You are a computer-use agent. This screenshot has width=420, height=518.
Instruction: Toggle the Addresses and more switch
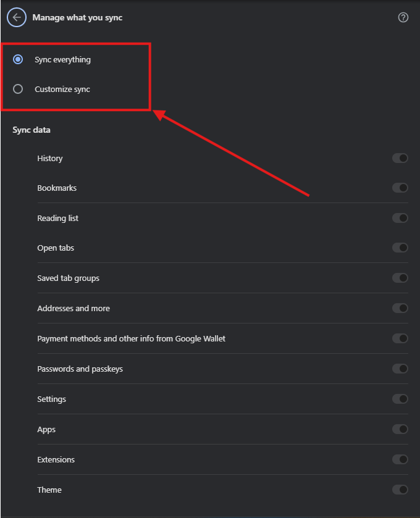pyautogui.click(x=400, y=308)
